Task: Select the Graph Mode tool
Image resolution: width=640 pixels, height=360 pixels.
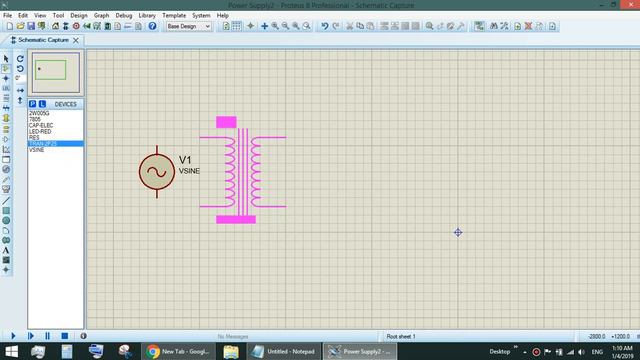Action: [x=6, y=149]
